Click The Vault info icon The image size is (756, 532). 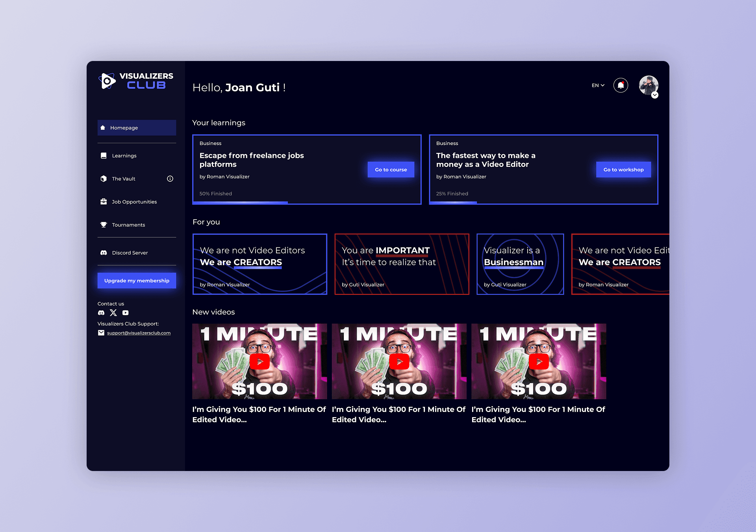point(170,179)
